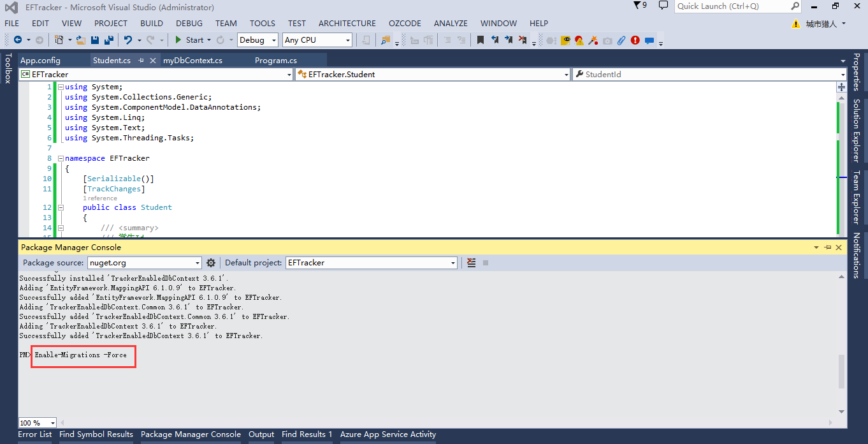
Task: Open the Output tab
Action: coord(261,434)
